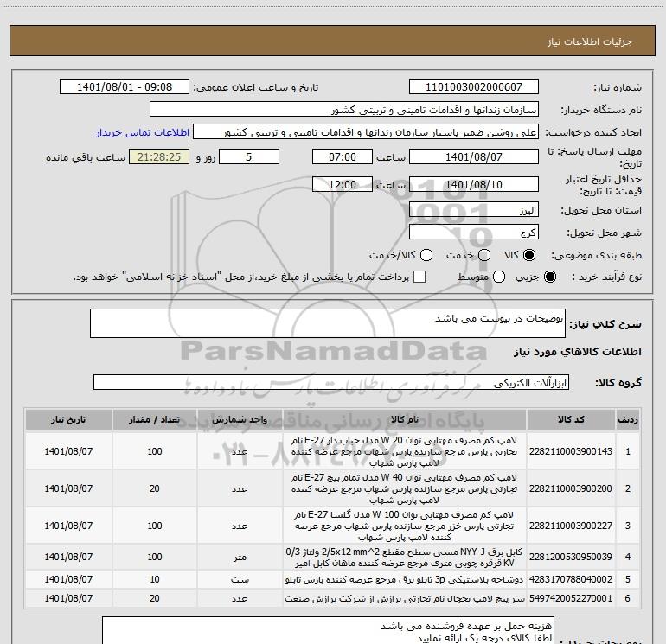Click the need number field 1101003002000607
The image size is (666, 644).
click(x=474, y=87)
